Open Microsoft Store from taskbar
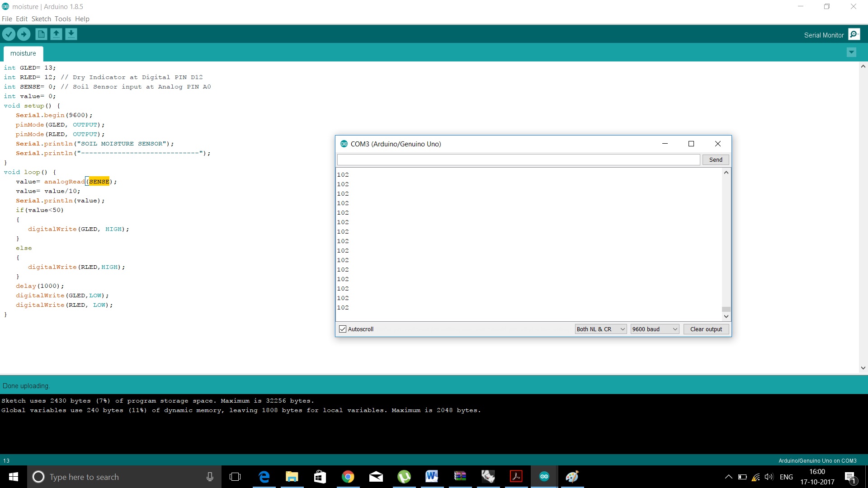The image size is (868, 488). [x=320, y=477]
